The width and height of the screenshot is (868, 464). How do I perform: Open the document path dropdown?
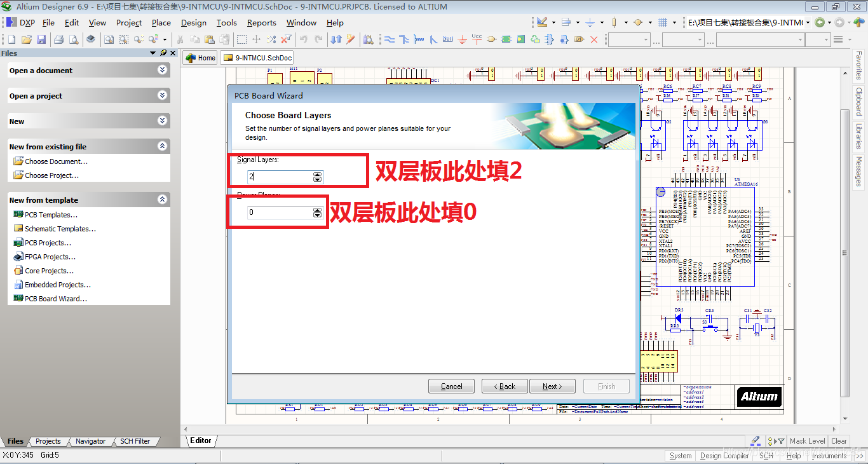[x=808, y=22]
